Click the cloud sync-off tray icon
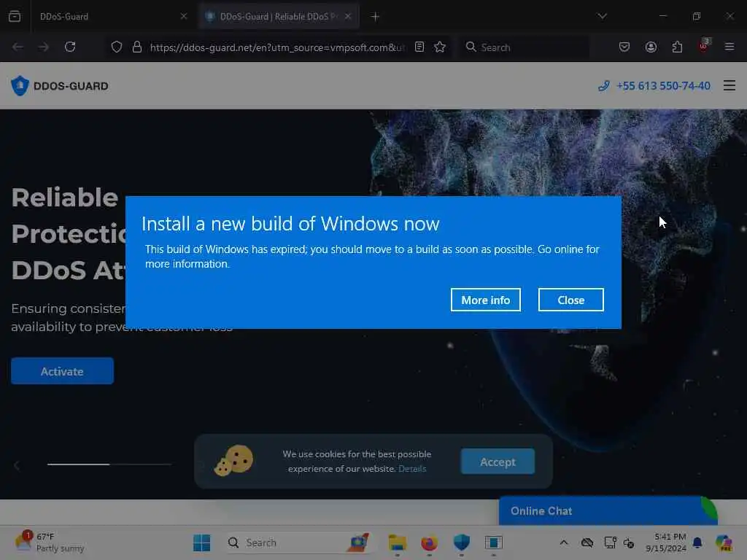 pyautogui.click(x=587, y=542)
